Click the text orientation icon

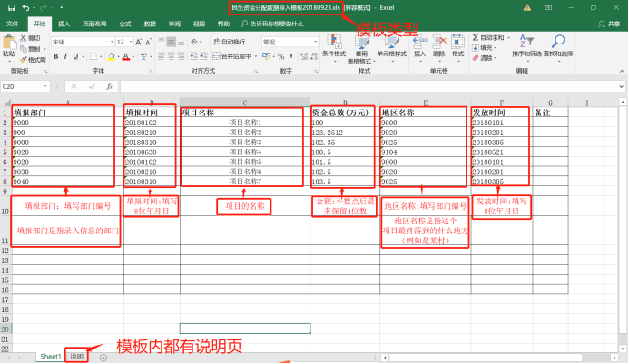tap(194, 42)
